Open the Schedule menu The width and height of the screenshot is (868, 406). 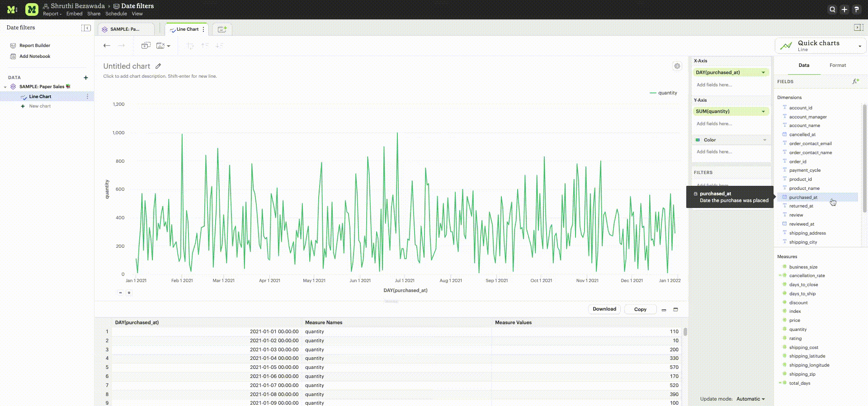[116, 14]
